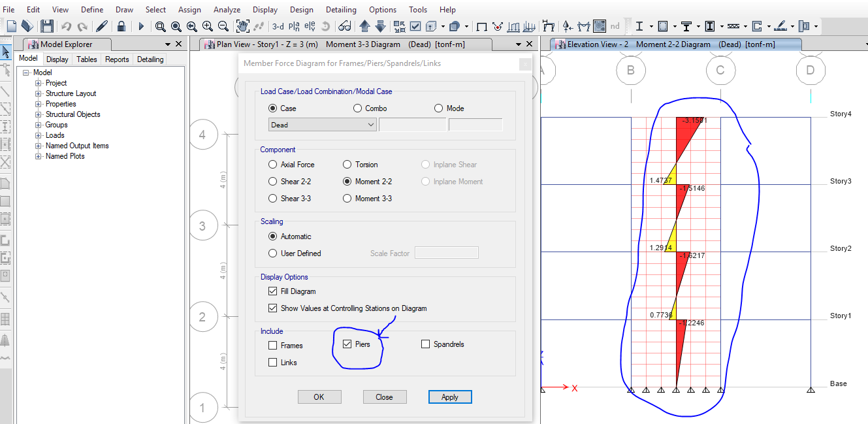The height and width of the screenshot is (424, 868).
Task: Choose the User Defined scaling option
Action: click(272, 253)
